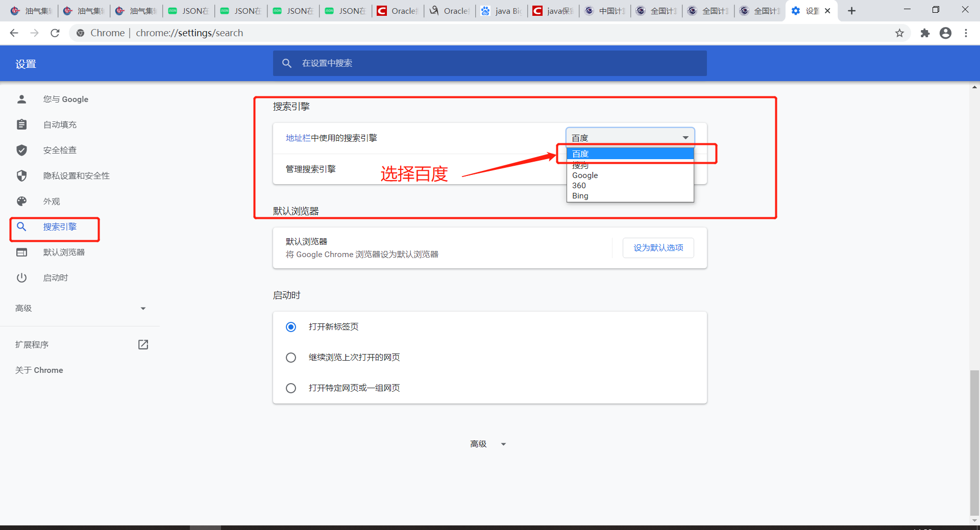
Task: Click the person icon beside 您与 Google
Action: 21,99
